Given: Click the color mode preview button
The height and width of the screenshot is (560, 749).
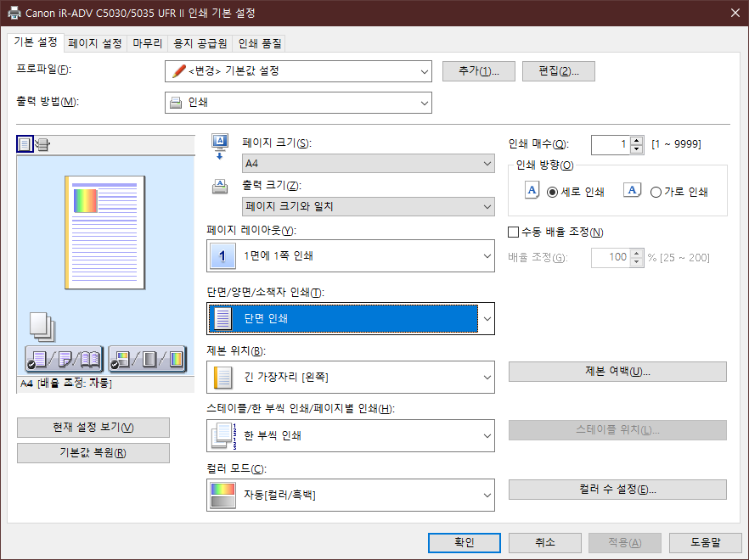Looking at the screenshot, I should [148, 359].
